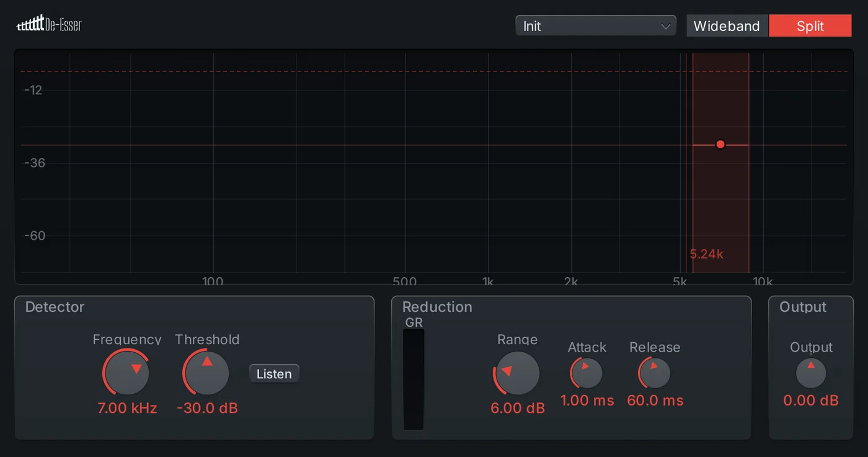
Task: Click the 60.0 ms release value
Action: pos(655,401)
